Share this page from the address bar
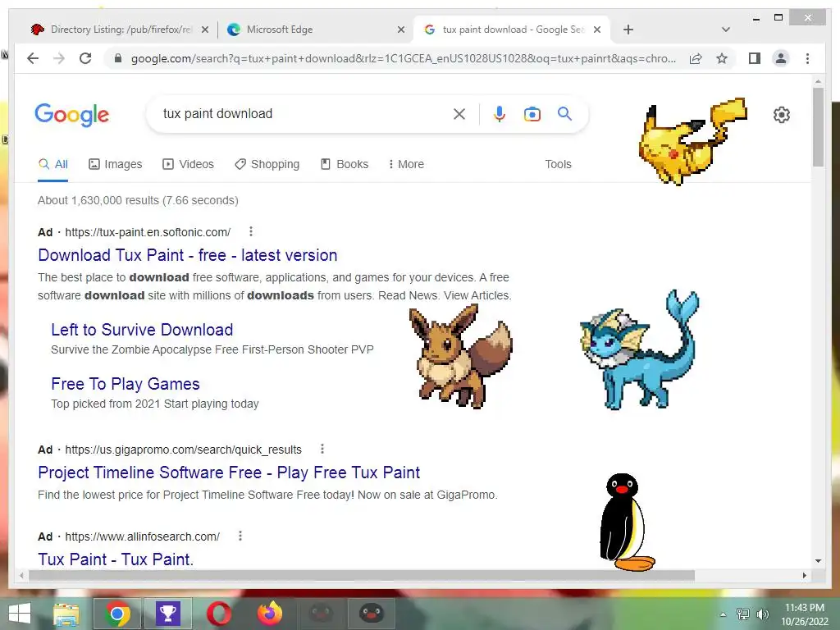 (x=696, y=58)
